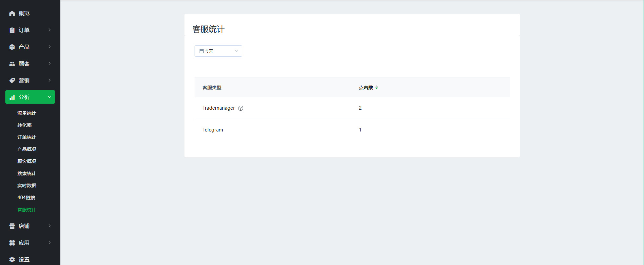Expand the 营销 submenu chevron
Image resolution: width=644 pixels, height=265 pixels.
(50, 80)
